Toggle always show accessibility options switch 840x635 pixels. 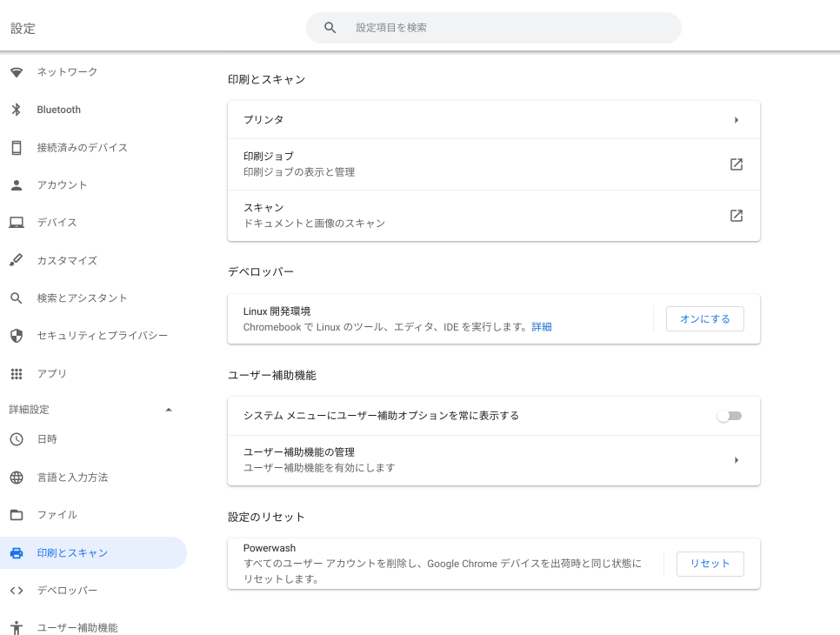(x=730, y=416)
